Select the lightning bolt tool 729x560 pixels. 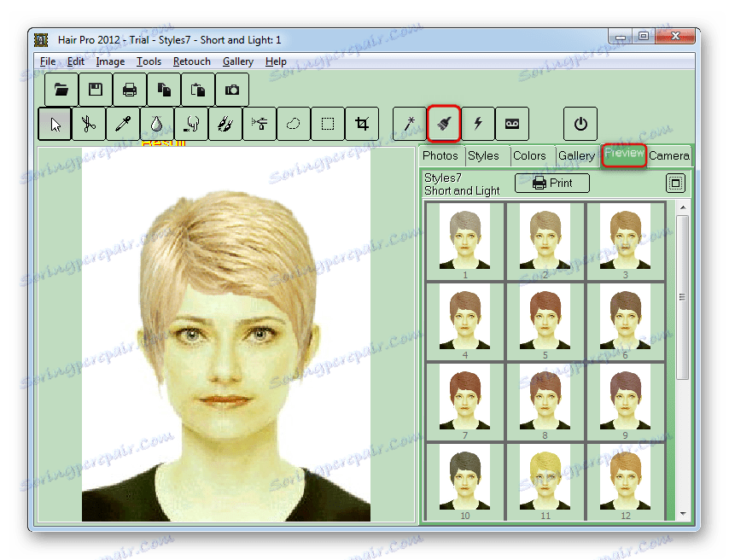click(478, 124)
